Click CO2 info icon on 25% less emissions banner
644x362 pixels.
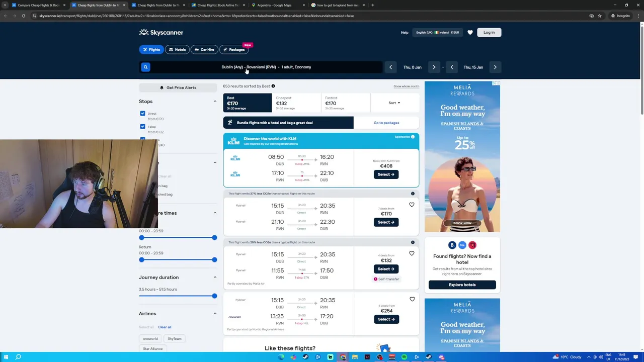click(413, 242)
